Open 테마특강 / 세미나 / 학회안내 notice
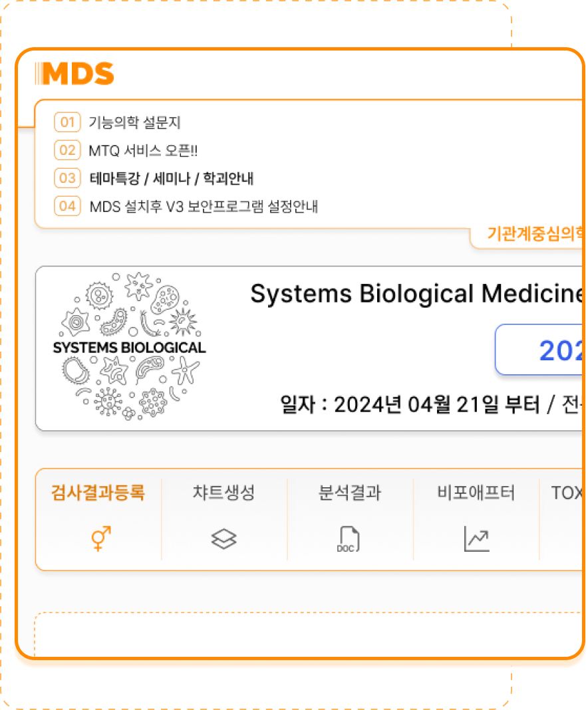Viewport: 588px width, 710px height. (x=172, y=179)
